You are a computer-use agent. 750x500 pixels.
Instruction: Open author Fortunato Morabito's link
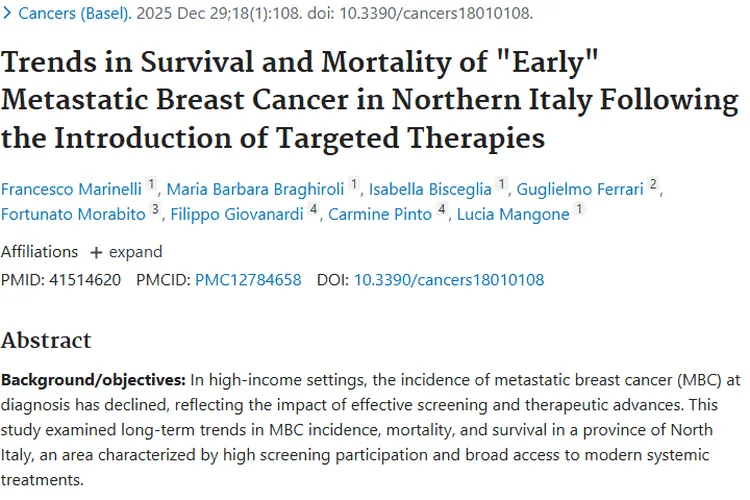point(73,214)
